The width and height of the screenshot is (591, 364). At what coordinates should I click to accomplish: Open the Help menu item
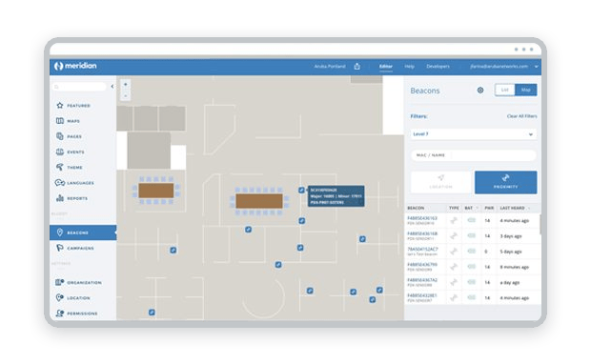tap(409, 67)
